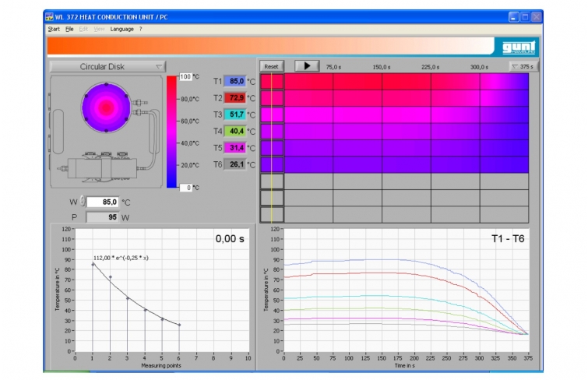The width and height of the screenshot is (588, 380).
Task: Click the circular disk heat image
Action: [106, 107]
